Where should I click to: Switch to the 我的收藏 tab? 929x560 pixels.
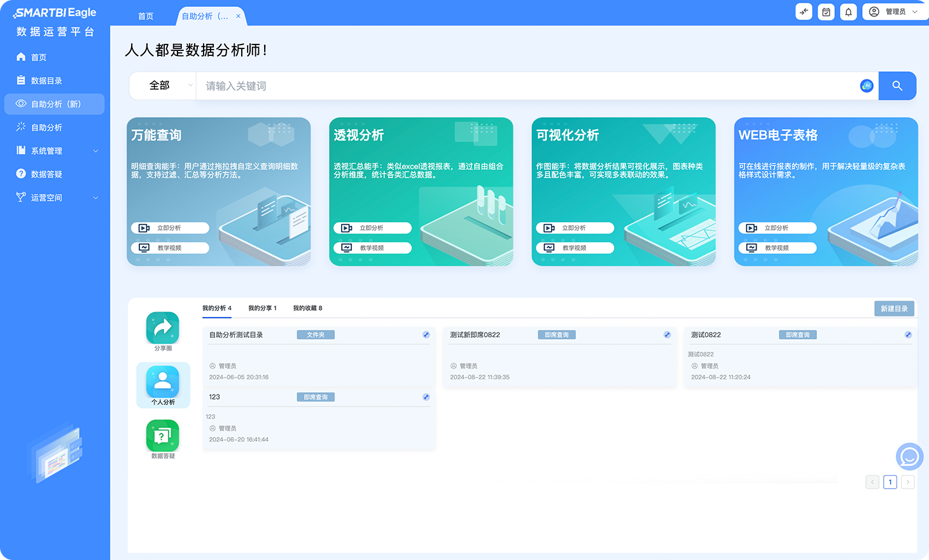point(307,308)
